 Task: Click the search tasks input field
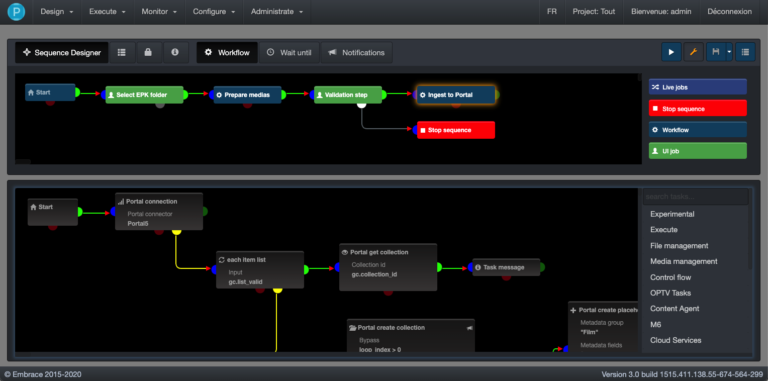coord(696,197)
